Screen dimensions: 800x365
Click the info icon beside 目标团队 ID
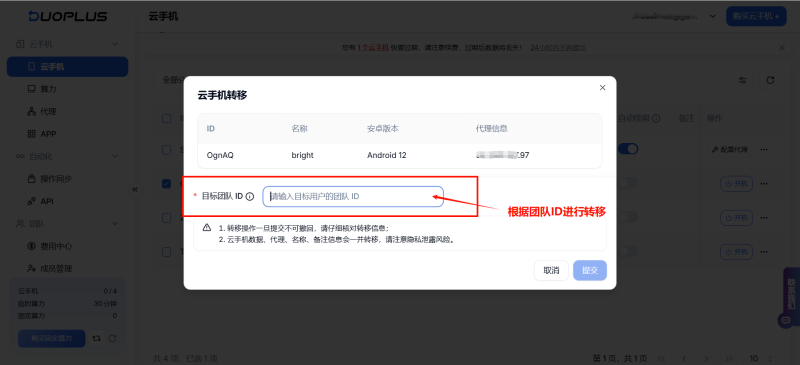(249, 197)
